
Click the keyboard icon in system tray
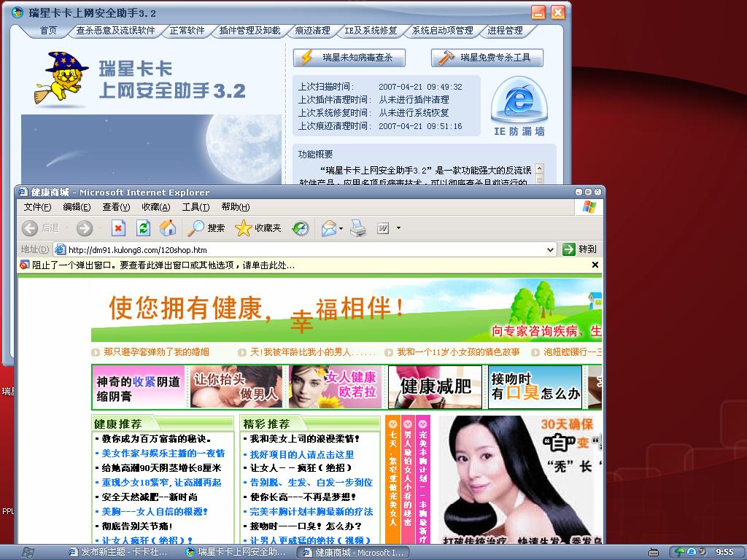pos(654,553)
